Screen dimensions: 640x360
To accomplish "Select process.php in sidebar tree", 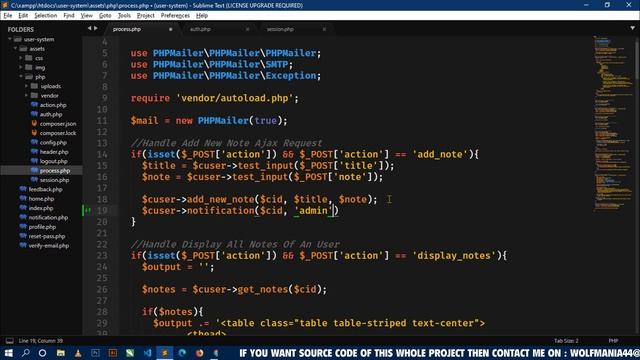I will pos(55,171).
